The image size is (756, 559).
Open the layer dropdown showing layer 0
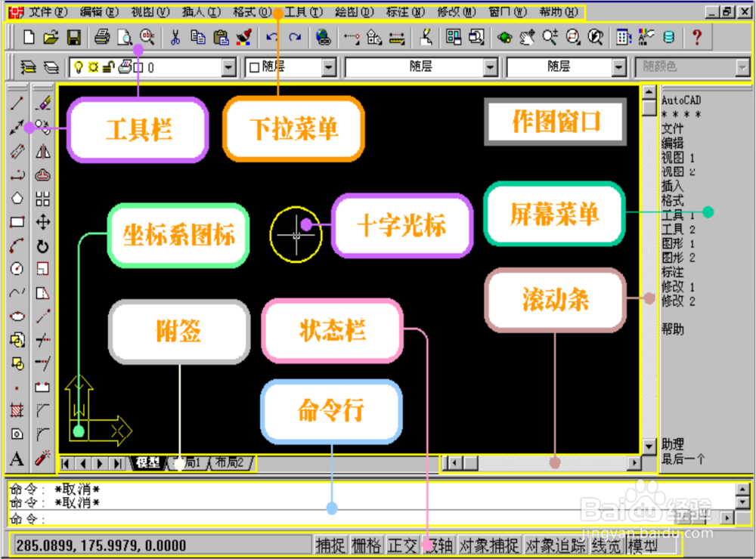pos(229,67)
